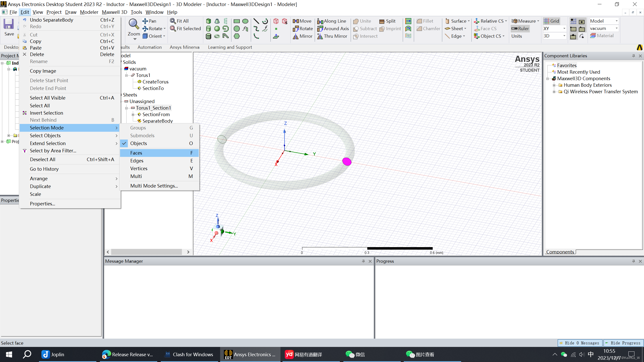644x362 pixels.
Task: Click the Draw regular polygon icon
Action: (x=236, y=36)
